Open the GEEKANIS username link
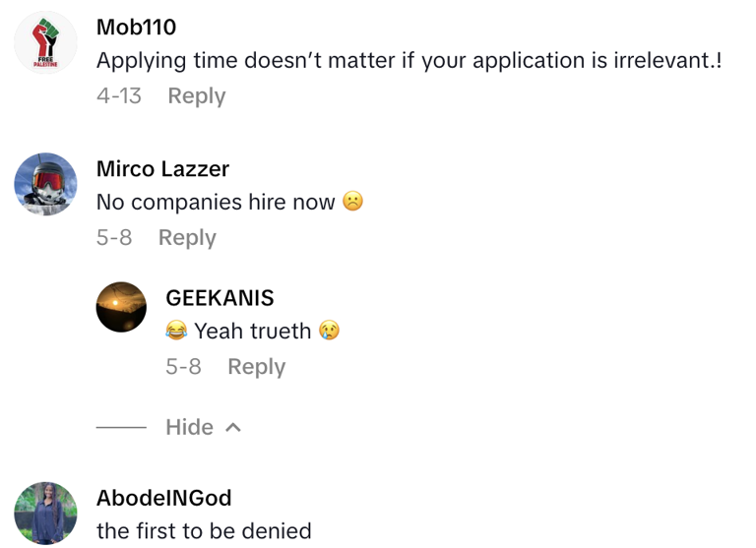 (220, 298)
